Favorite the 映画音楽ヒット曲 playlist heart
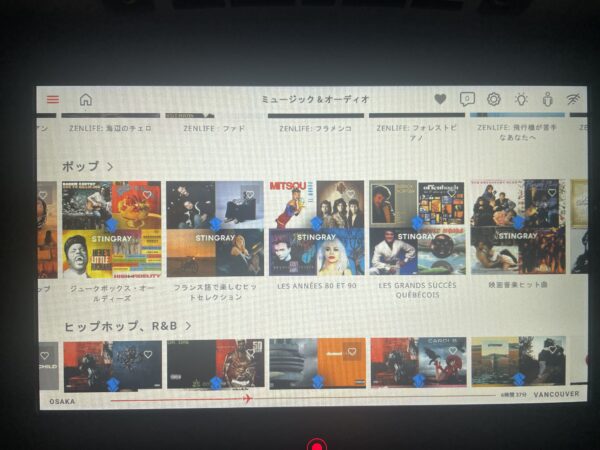This screenshot has width=600, height=450. pyautogui.click(x=552, y=193)
